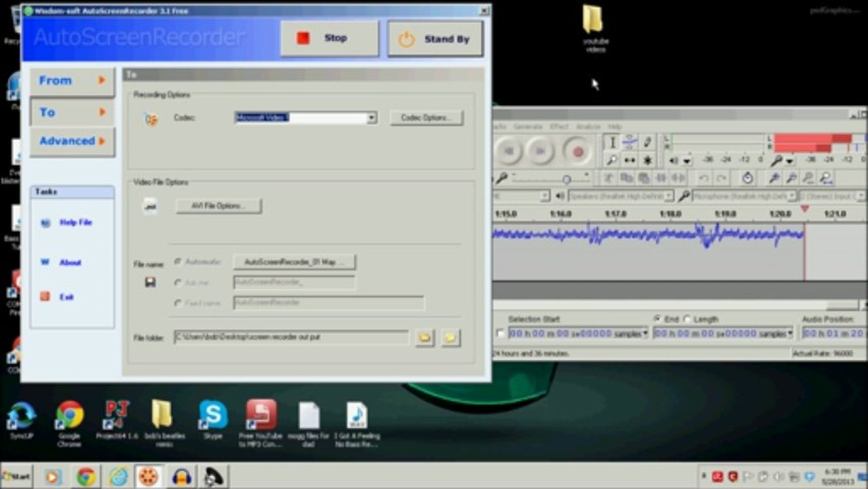Screen dimensions: 868x489
Task: Click Zoom In magnifier in Audacity edit toolbar
Action: (774, 178)
